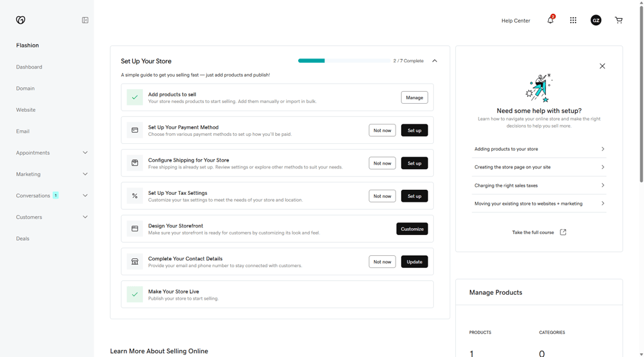The height and width of the screenshot is (357, 644).
Task: Click the contact details store icon
Action: [135, 261]
